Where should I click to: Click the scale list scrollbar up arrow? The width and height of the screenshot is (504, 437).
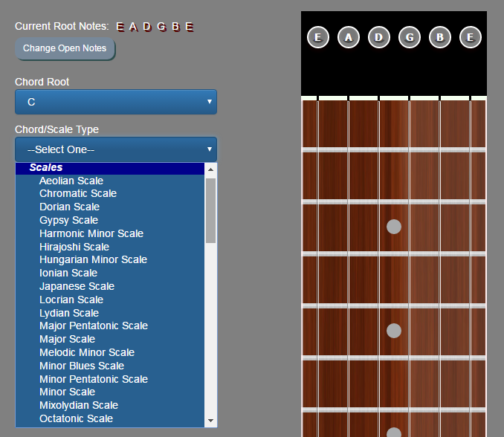[210, 169]
